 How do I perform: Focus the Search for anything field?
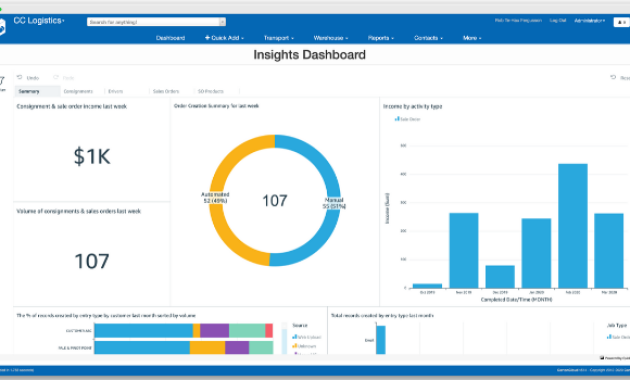153,22
